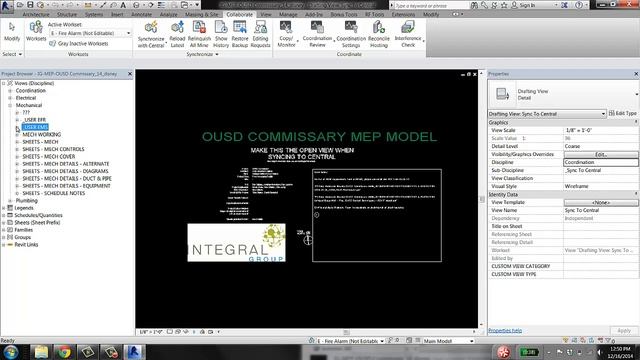Click the Apply button in Properties
Viewport: 640px width, 360px height.
click(x=624, y=331)
